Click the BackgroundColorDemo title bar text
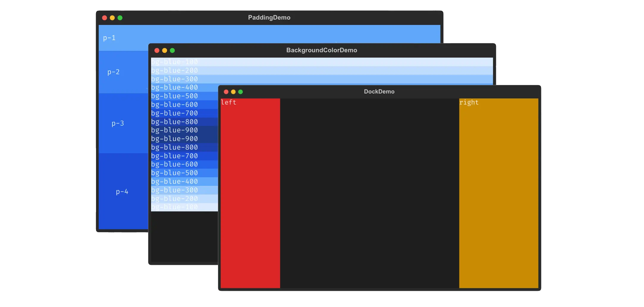 [x=322, y=50]
